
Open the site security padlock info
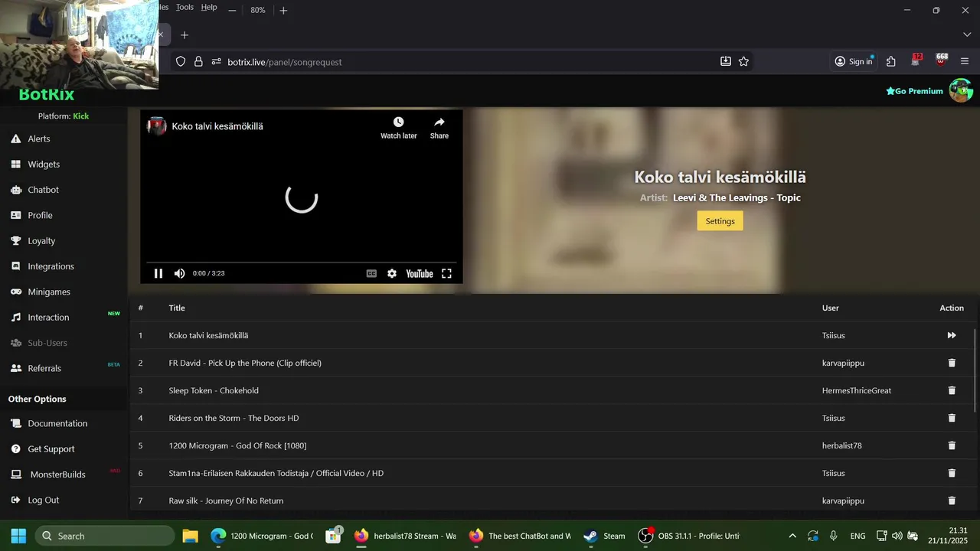pyautogui.click(x=198, y=62)
